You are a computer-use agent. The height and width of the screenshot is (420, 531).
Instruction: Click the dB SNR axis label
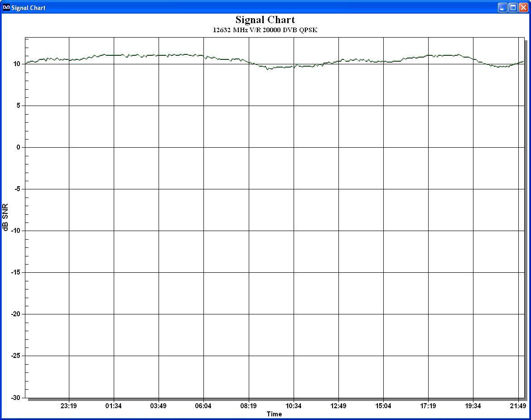coord(5,217)
